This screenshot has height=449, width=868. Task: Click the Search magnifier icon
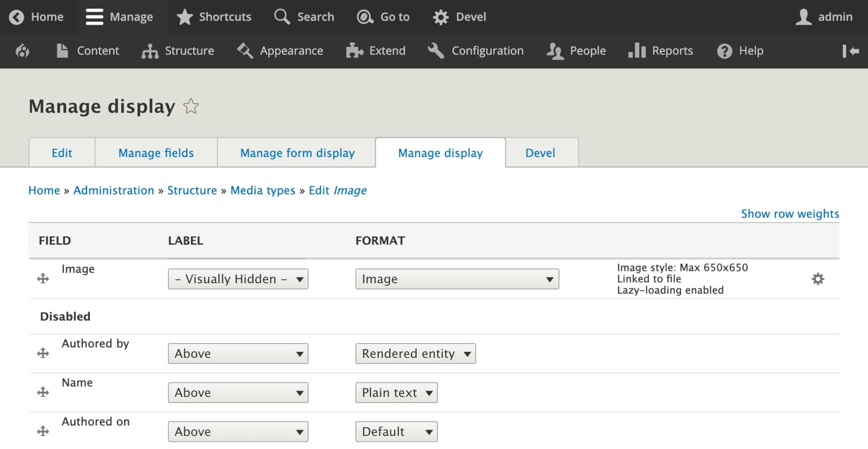(281, 16)
